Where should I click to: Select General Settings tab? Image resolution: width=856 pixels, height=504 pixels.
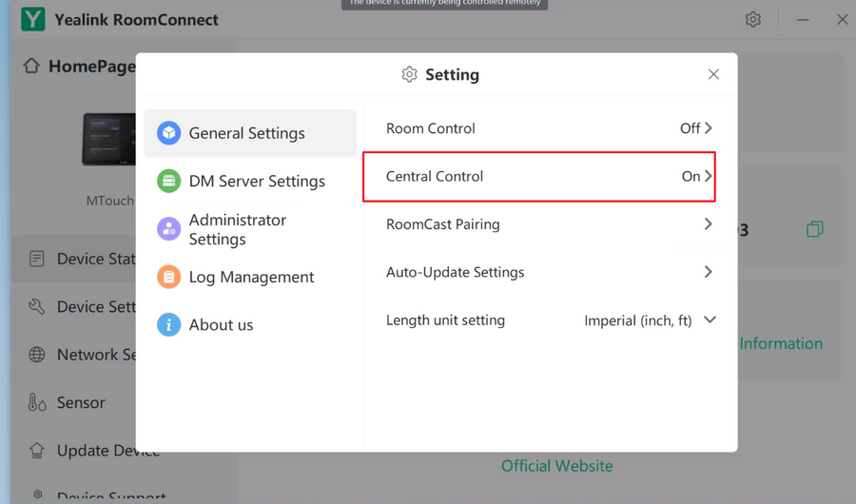[250, 133]
